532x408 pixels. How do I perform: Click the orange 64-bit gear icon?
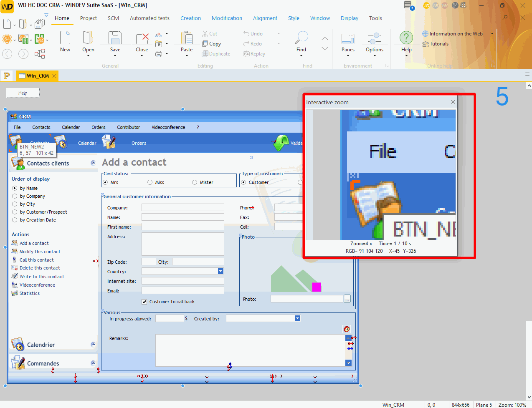click(7, 39)
